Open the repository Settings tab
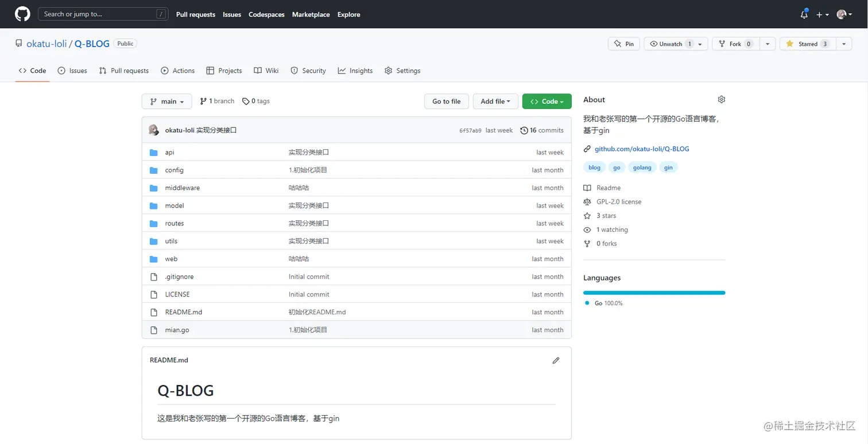The image size is (868, 444). click(402, 71)
